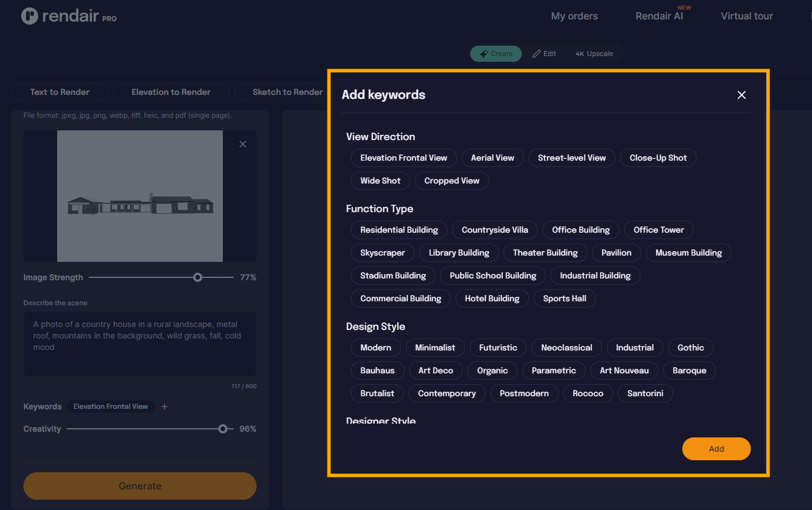Viewport: 812px width, 510px height.
Task: Open the 4K Upscale mode
Action: [x=594, y=54]
